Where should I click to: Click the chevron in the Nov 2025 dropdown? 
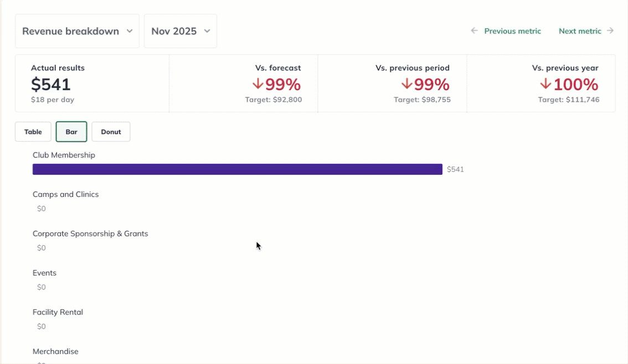click(x=207, y=31)
